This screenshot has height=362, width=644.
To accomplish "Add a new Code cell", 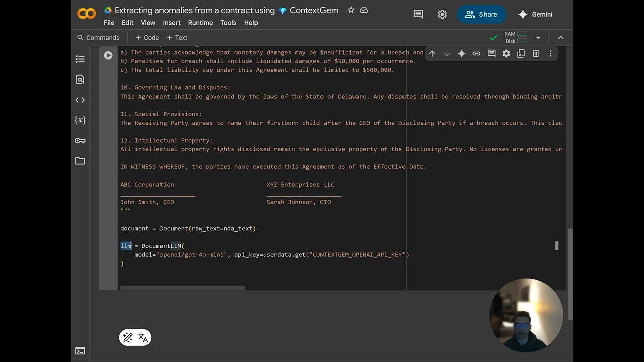I will [147, 38].
